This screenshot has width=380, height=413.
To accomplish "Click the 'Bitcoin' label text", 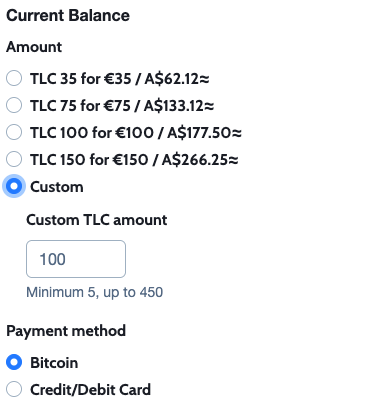I will [54, 363].
